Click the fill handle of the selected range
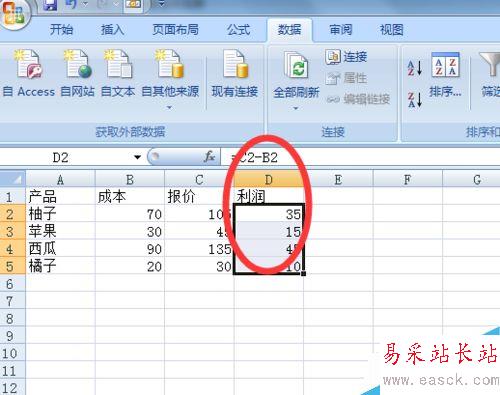The width and height of the screenshot is (500, 395). click(x=303, y=273)
